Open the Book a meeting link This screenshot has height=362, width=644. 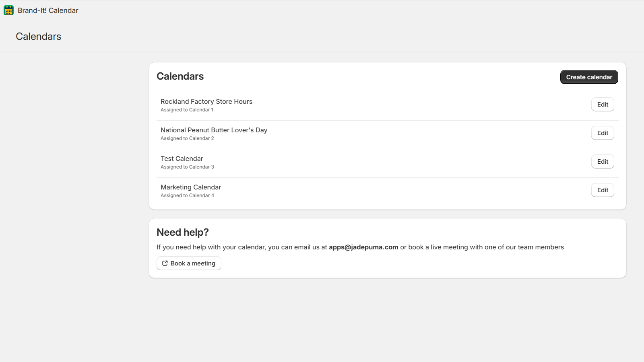193,263
